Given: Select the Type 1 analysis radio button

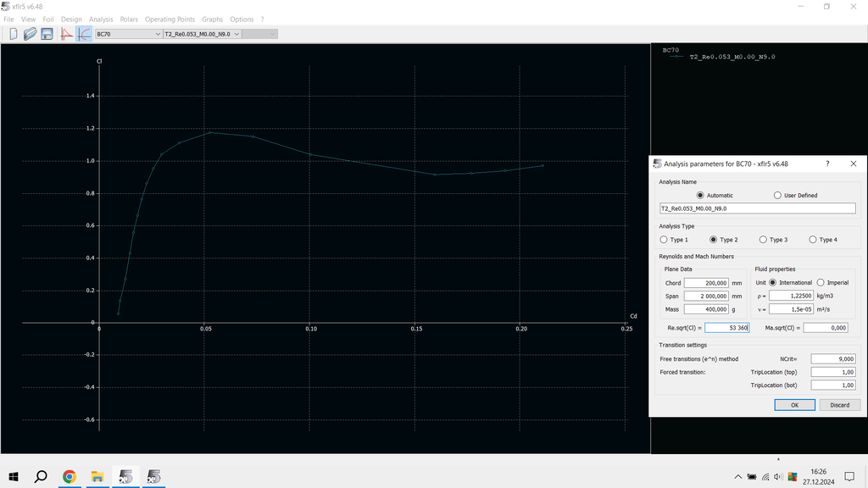Looking at the screenshot, I should click(x=664, y=240).
